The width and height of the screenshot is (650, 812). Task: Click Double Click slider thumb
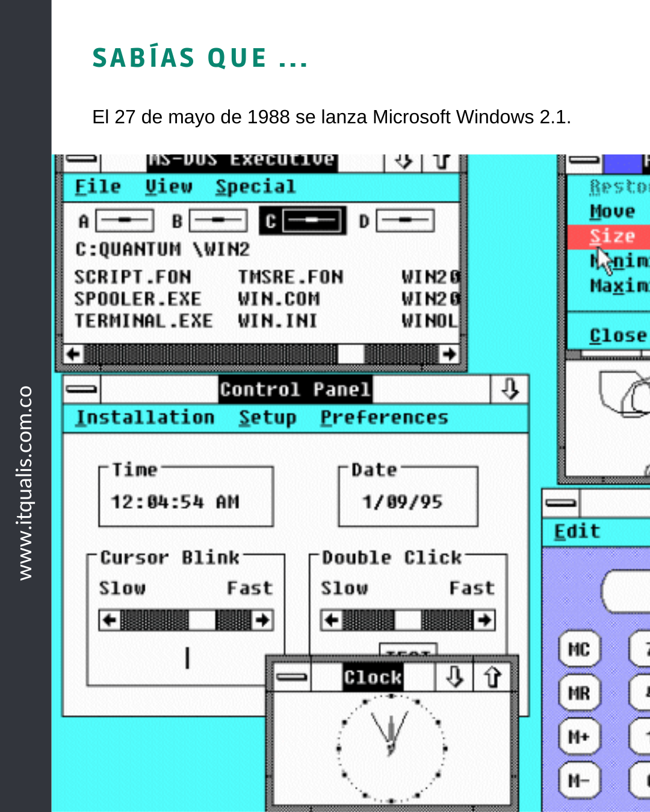(x=407, y=620)
